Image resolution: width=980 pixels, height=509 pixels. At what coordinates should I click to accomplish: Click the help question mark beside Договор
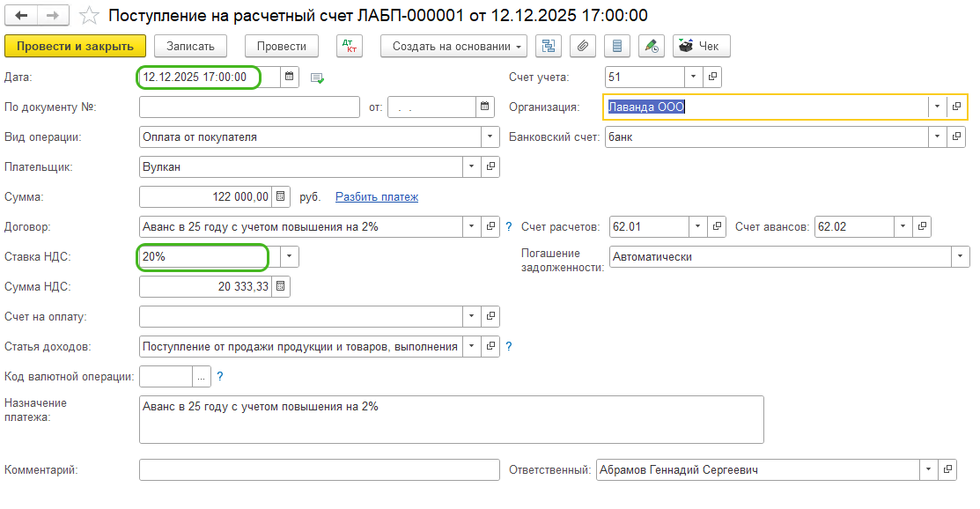[508, 227]
